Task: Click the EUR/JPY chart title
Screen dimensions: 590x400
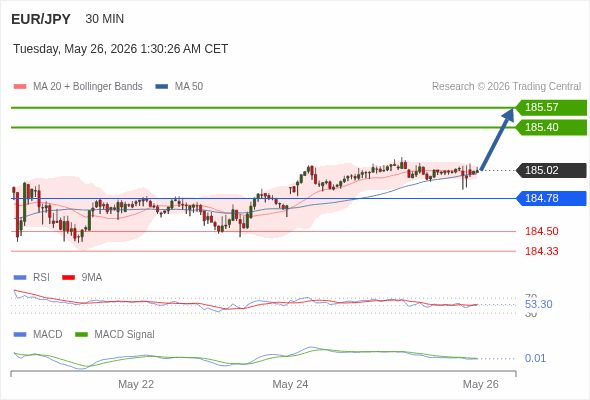Action: 41,19
